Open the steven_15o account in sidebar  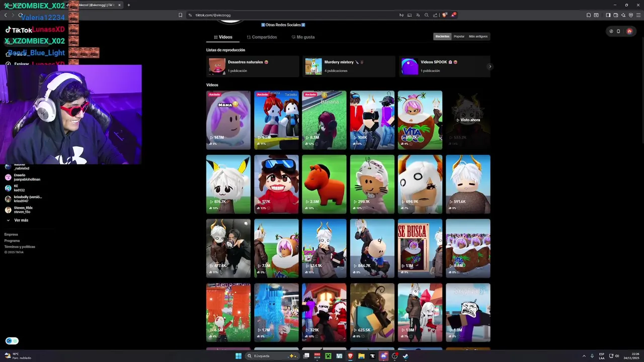[19, 210]
